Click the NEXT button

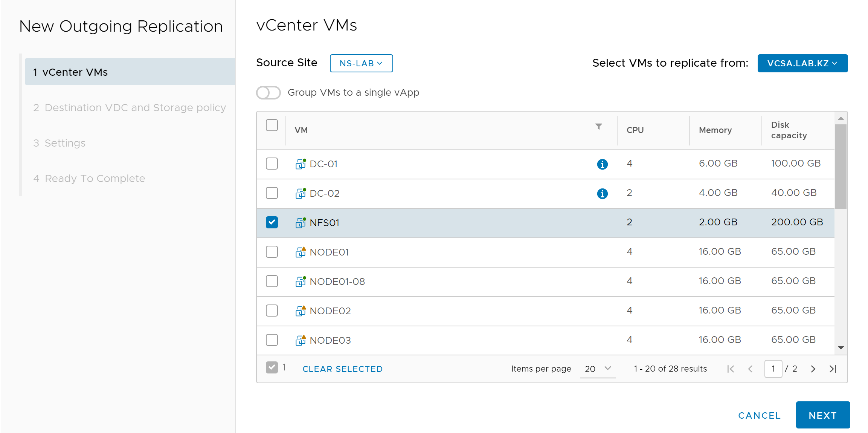click(823, 415)
